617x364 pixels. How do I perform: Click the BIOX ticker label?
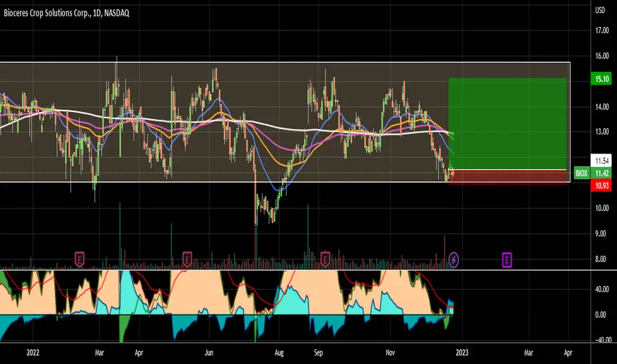click(582, 173)
